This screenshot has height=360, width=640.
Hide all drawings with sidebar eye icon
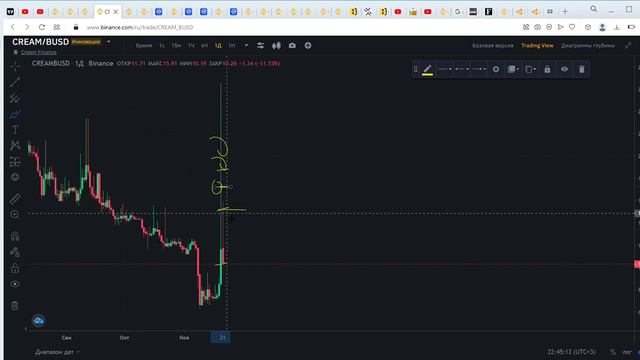[15, 284]
